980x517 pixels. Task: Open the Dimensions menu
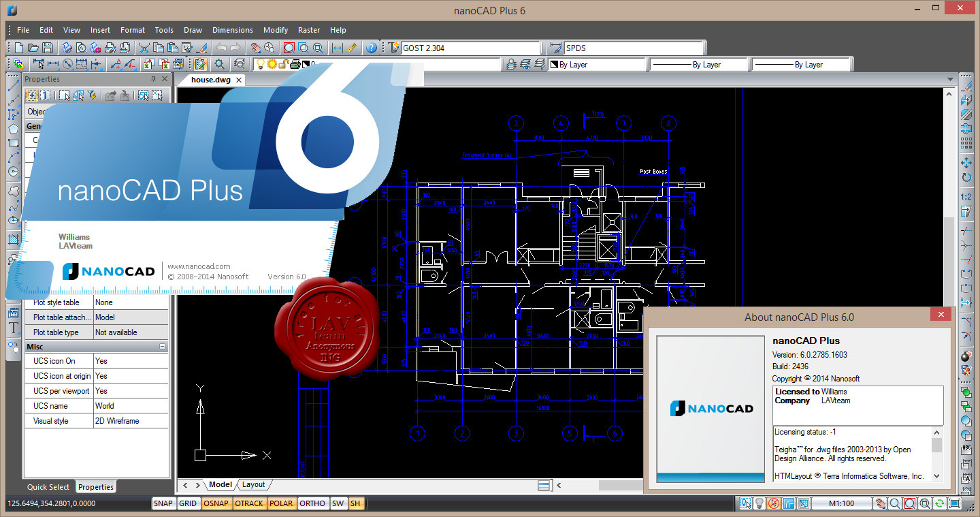[x=232, y=30]
